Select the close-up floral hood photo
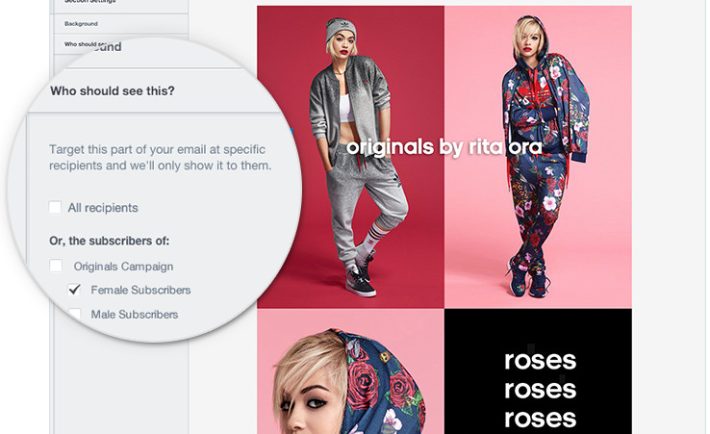Screen dimensions: 710x434 coord(350,371)
